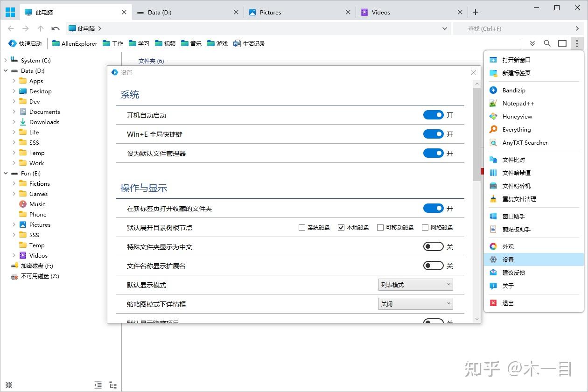Check the 系统磁盘 checkbox
This screenshot has height=392, width=588.
coord(301,227)
